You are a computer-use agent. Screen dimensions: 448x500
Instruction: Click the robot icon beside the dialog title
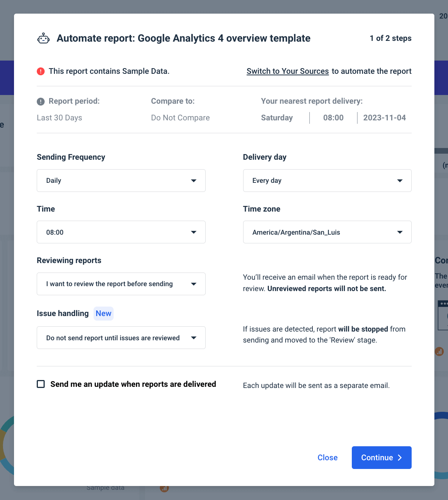click(x=43, y=38)
